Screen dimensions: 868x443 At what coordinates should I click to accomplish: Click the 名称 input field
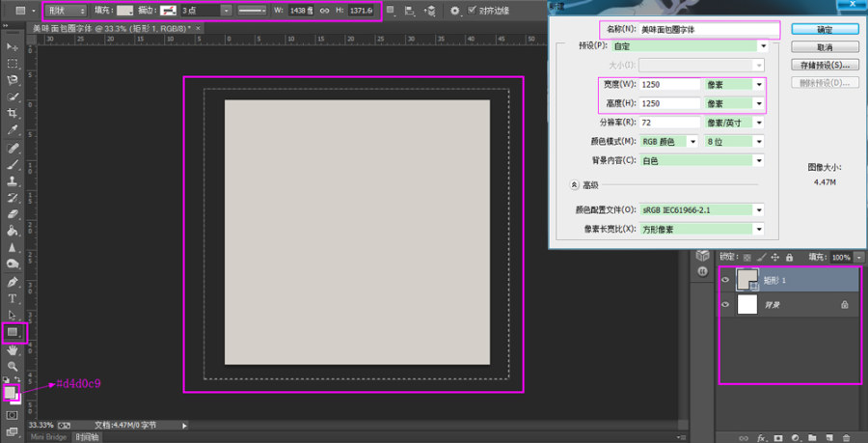point(708,30)
